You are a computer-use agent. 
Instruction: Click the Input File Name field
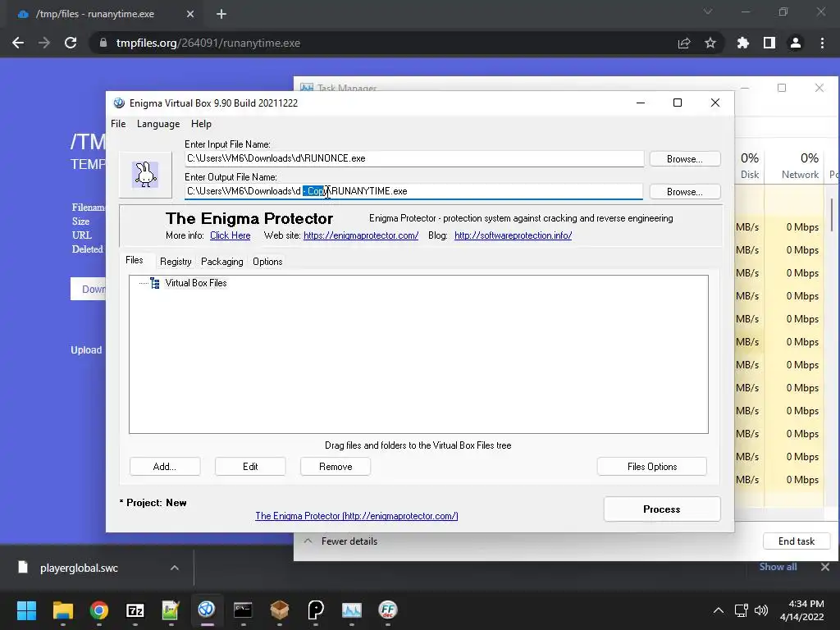point(414,158)
